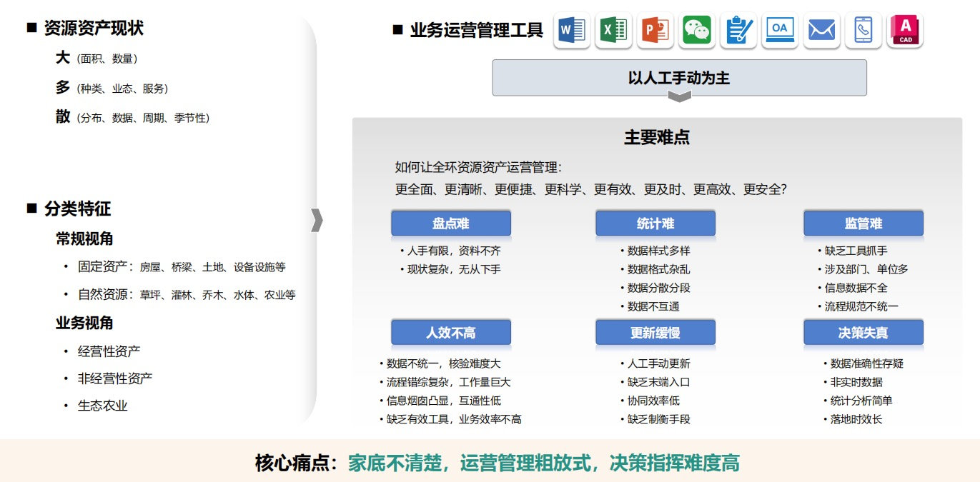Screen dimensions: 980x482
Task: Select the PowerPoint icon
Action: [655, 30]
